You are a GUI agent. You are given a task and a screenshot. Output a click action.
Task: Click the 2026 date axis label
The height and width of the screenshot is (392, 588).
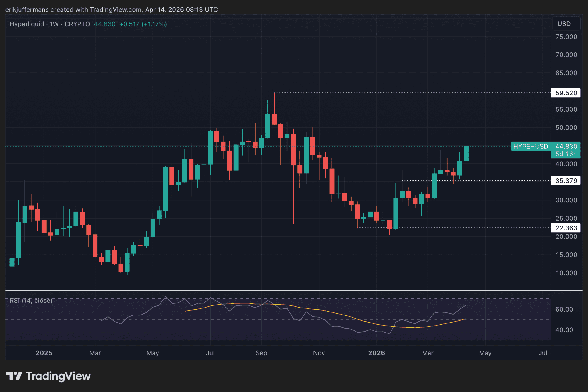[377, 353]
